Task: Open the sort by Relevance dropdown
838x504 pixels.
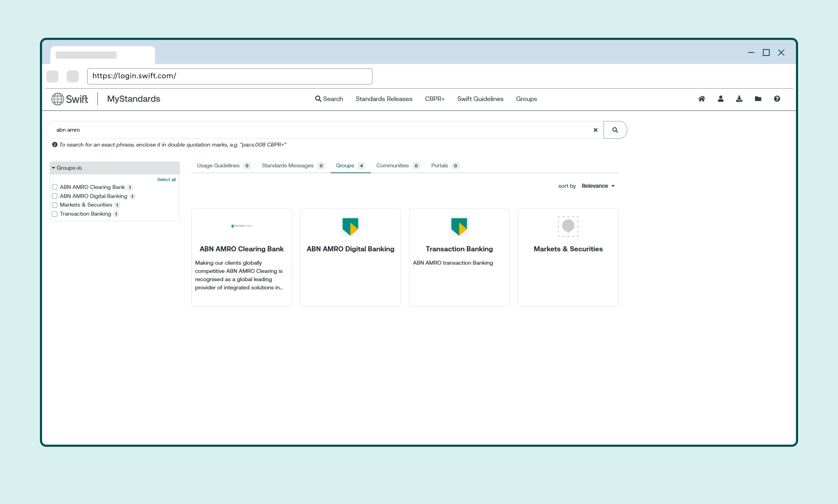Action: coord(598,186)
